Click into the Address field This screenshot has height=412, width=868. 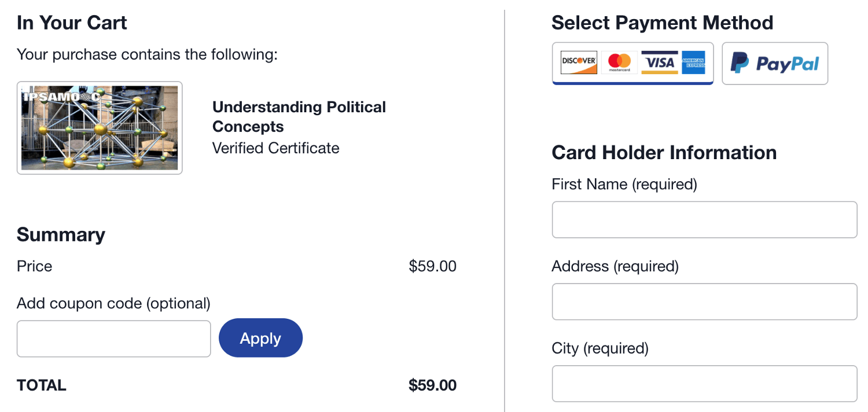(704, 301)
